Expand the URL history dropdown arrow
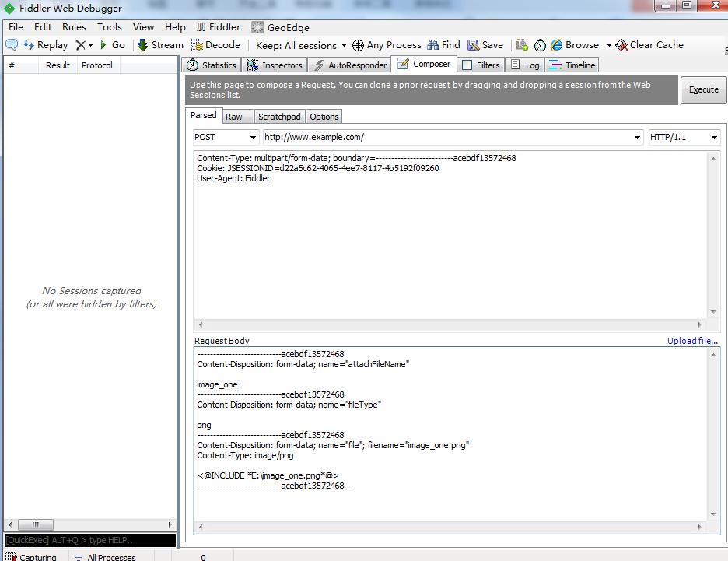The width and height of the screenshot is (728, 561). click(x=638, y=138)
